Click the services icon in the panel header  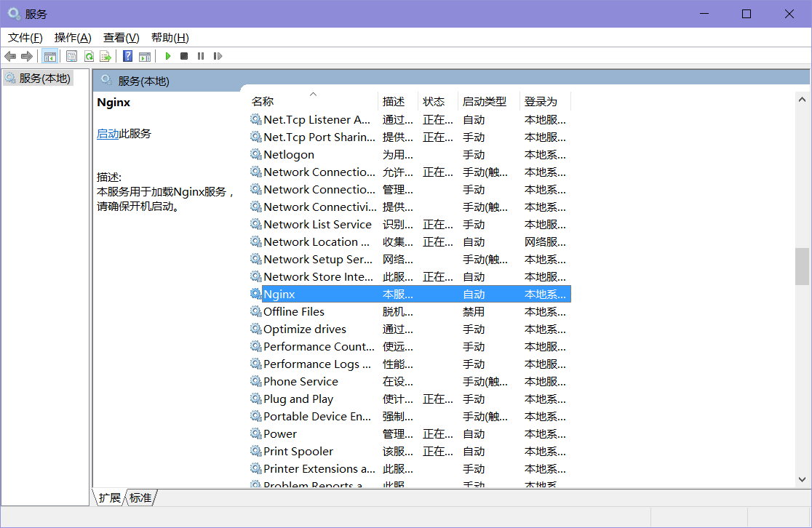(106, 80)
